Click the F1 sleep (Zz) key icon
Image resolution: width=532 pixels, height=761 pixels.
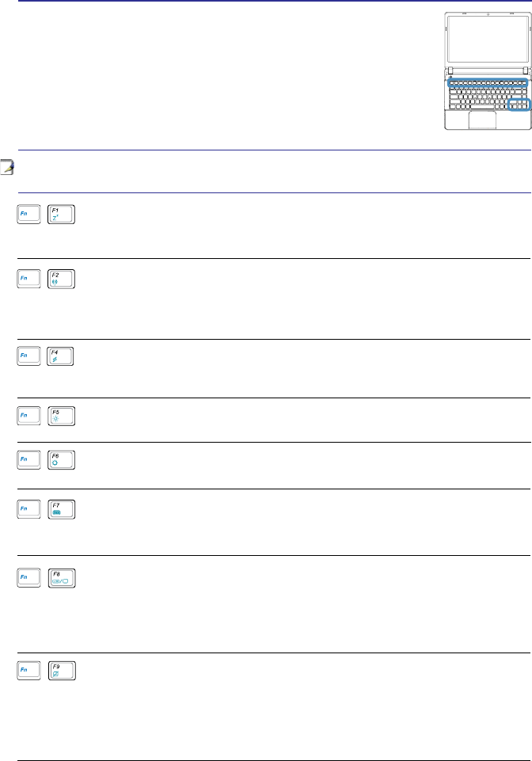point(61,215)
